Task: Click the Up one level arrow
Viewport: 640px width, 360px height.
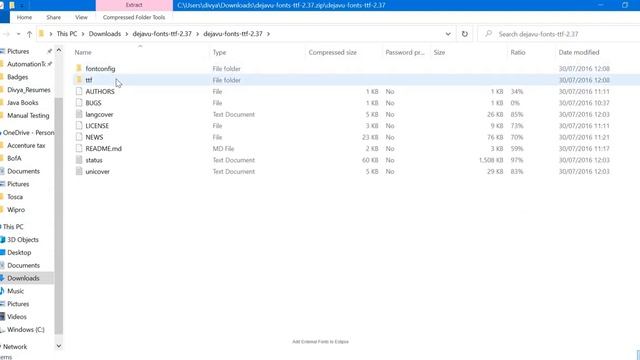Action: point(29,34)
